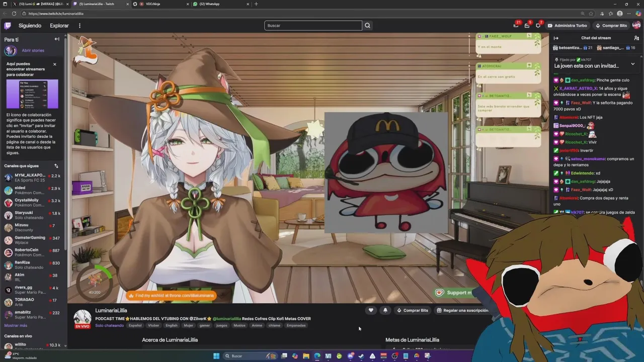Open Staryuuki channel in sidebar
Viewport: 644px width, 362px height.
pyautogui.click(x=33, y=215)
